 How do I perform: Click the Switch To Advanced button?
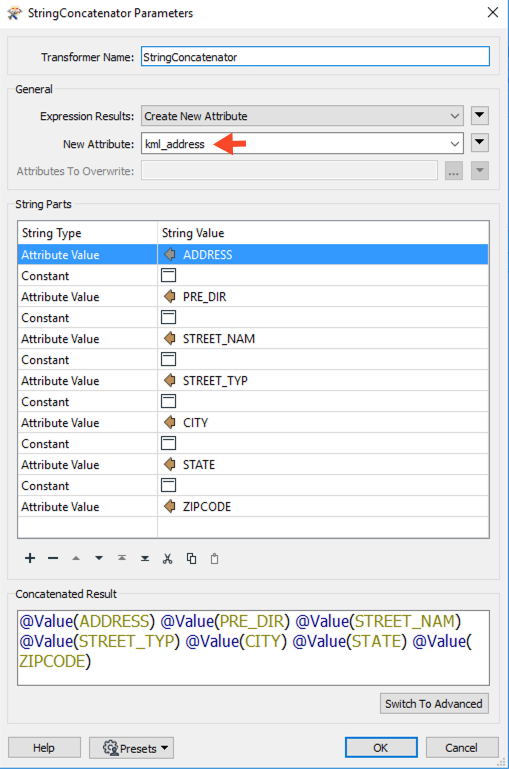(x=434, y=704)
